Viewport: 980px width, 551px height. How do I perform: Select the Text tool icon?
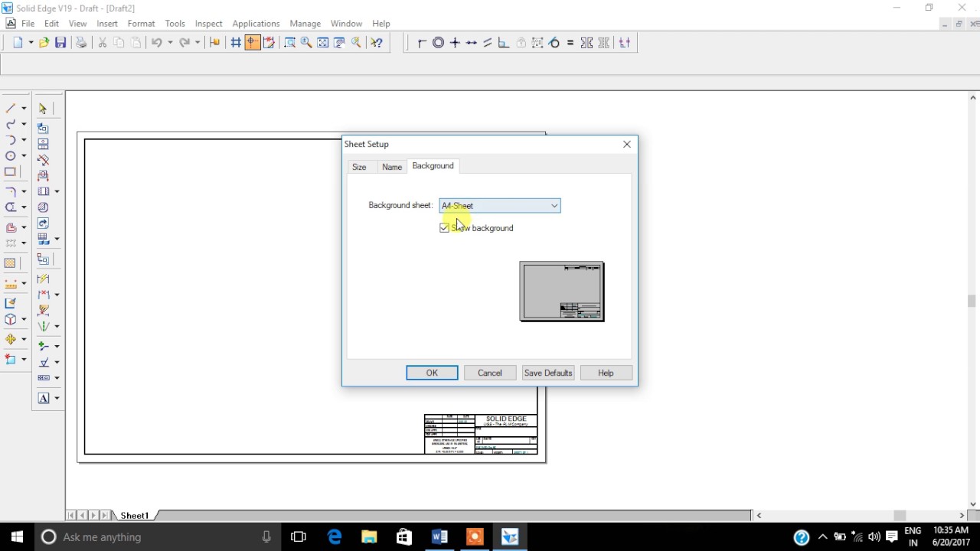[x=44, y=398]
